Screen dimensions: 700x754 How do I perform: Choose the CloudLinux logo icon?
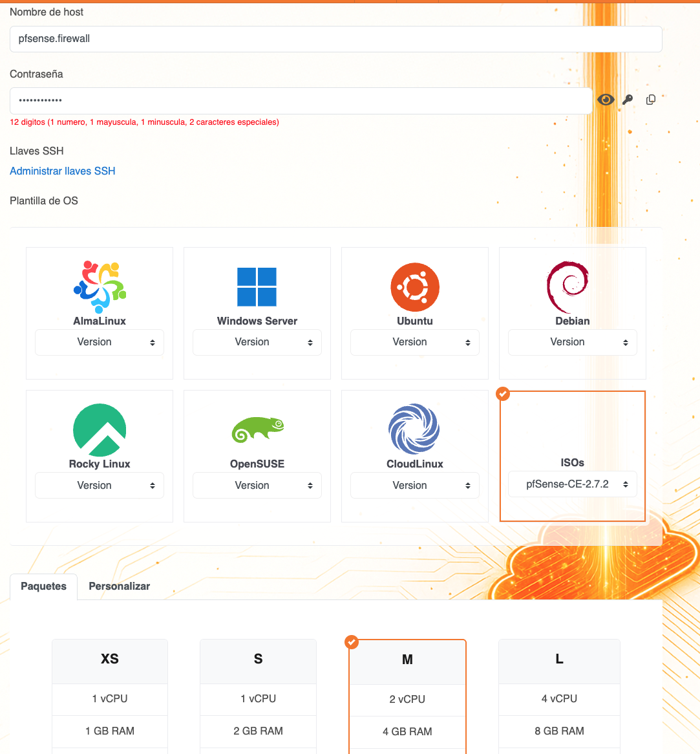coord(414,429)
